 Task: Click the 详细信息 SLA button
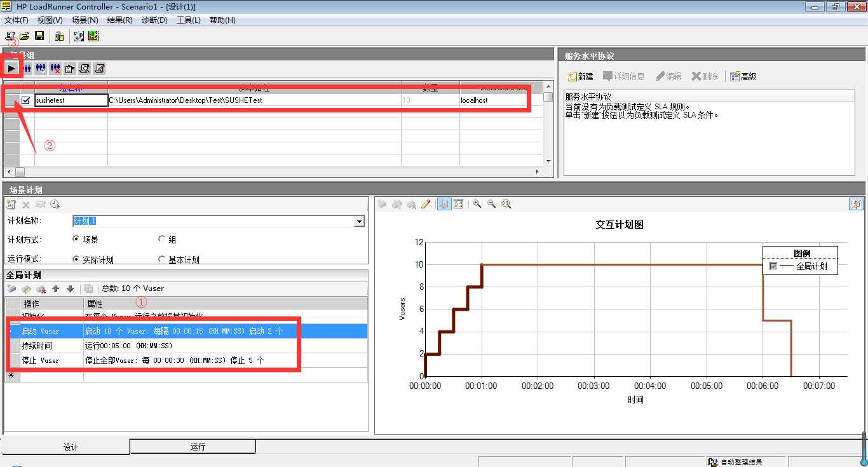(x=624, y=76)
